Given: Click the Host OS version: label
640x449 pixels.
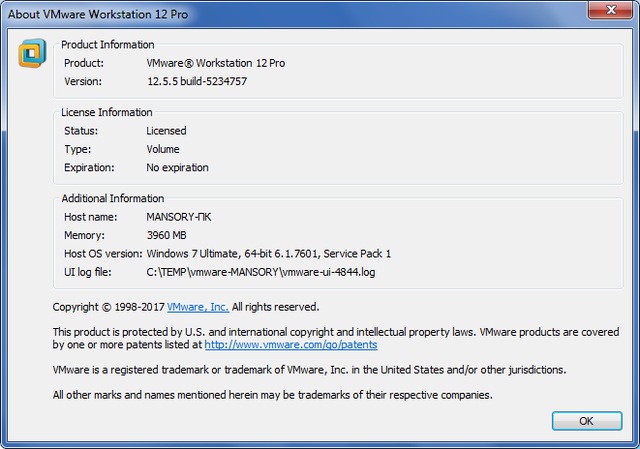Looking at the screenshot, I should pos(103,253).
